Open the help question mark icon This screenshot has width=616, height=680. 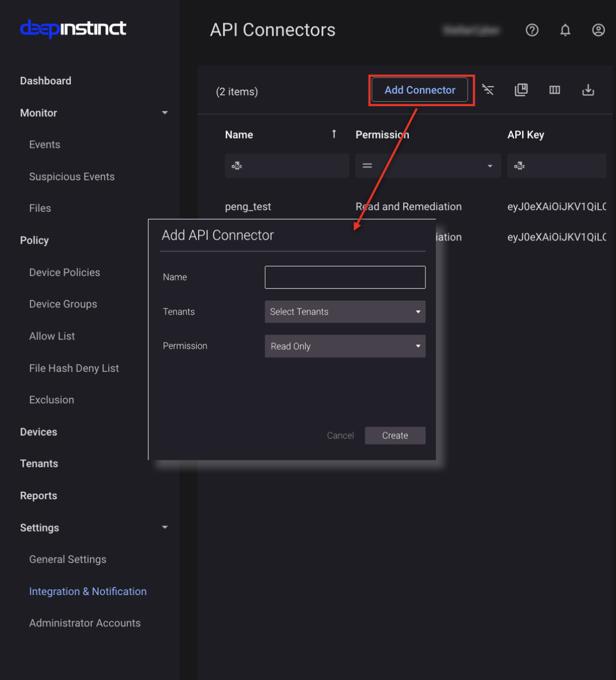point(532,30)
